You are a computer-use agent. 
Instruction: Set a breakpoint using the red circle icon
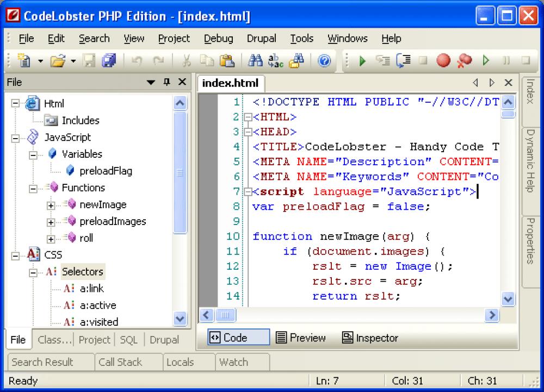[443, 61]
